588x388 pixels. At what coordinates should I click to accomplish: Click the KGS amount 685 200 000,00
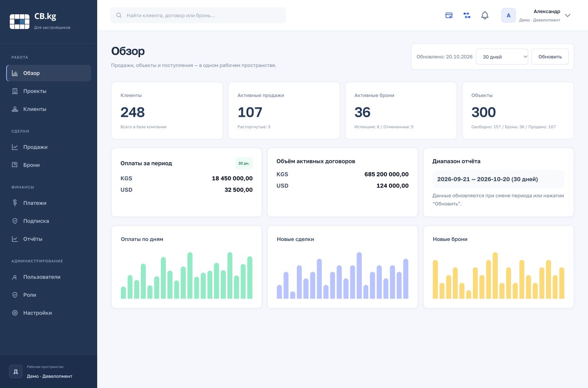(x=386, y=174)
